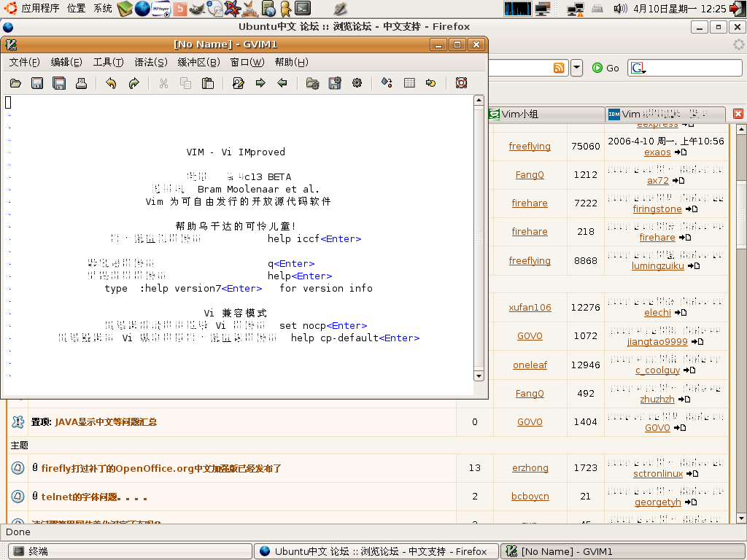Open erzhong author link
This screenshot has width=747, height=560.
point(530,468)
